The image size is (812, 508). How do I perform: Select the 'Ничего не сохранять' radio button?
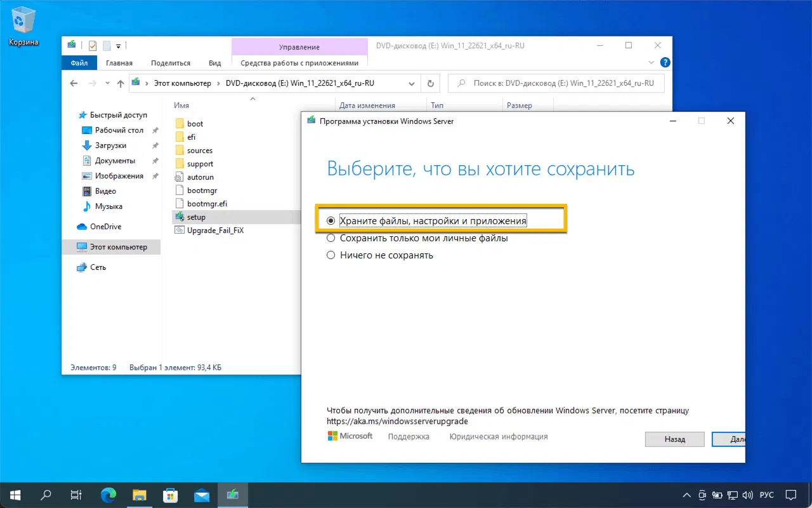[331, 255]
